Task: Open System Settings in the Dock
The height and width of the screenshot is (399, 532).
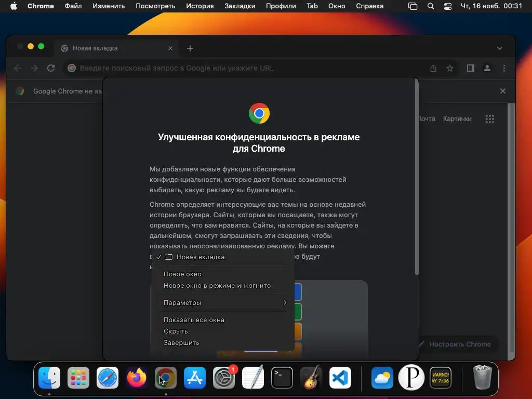Action: click(x=224, y=378)
